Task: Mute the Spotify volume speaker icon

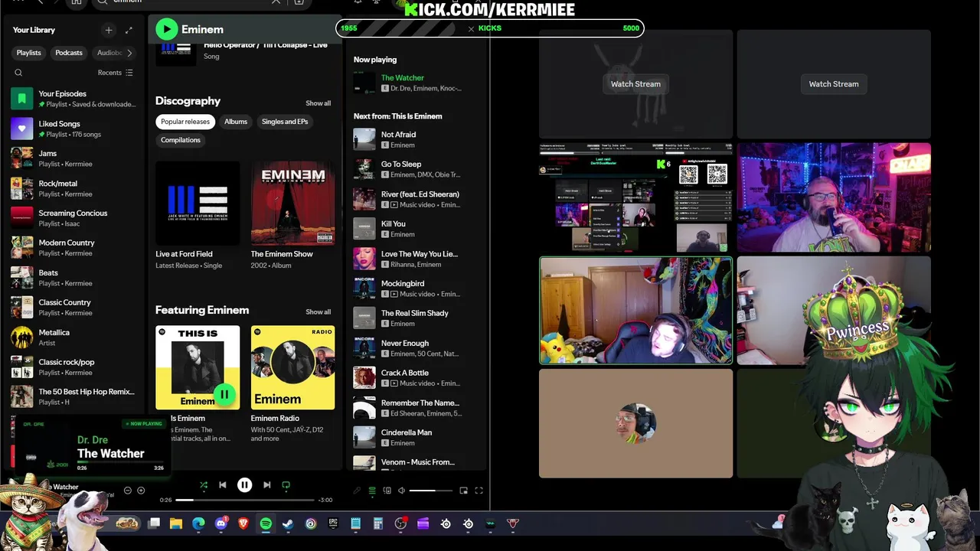Action: coord(401,491)
